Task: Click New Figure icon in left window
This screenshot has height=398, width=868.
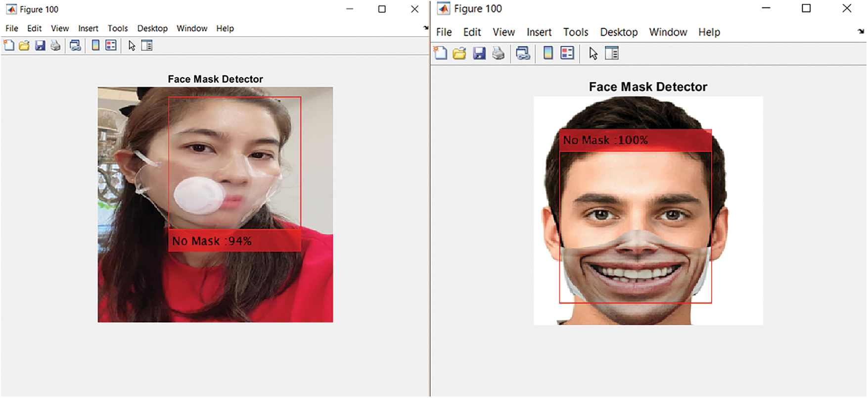Action: pos(9,46)
